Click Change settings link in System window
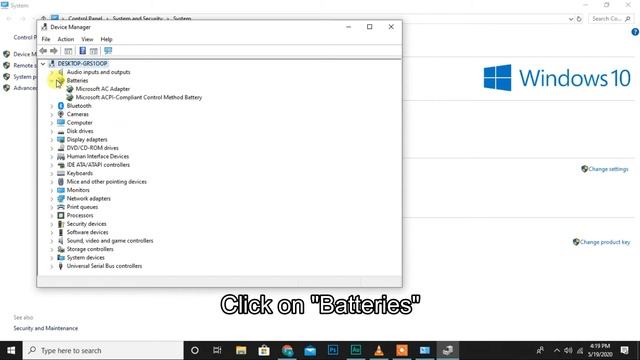The image size is (640, 360). click(x=608, y=169)
